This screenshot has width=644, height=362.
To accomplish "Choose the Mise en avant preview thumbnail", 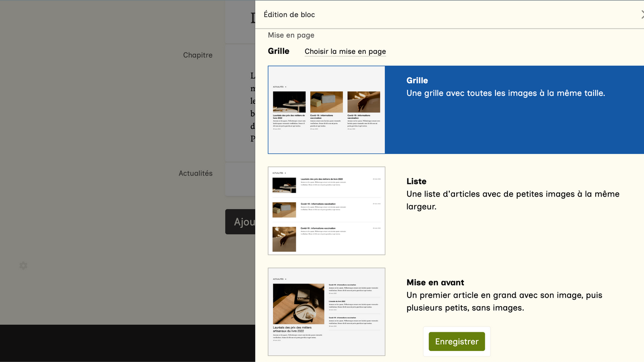I will (x=327, y=312).
